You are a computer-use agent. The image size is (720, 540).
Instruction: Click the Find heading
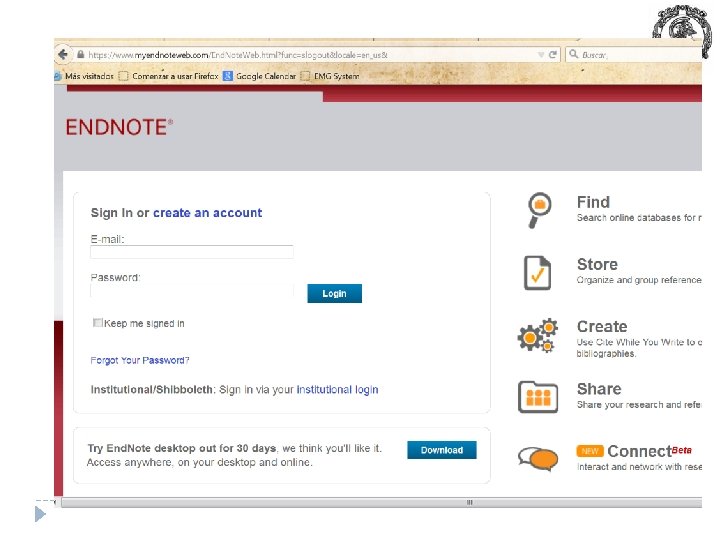593,202
